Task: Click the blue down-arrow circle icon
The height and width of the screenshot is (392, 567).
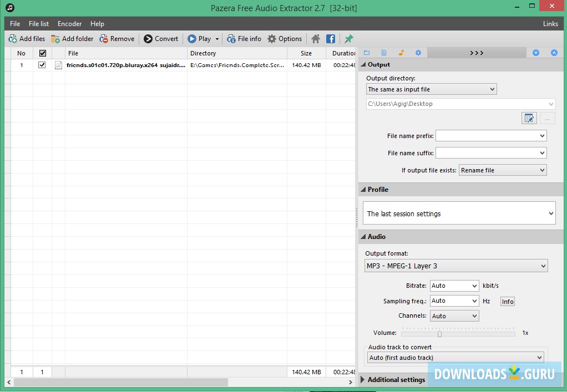Action: 536,53
